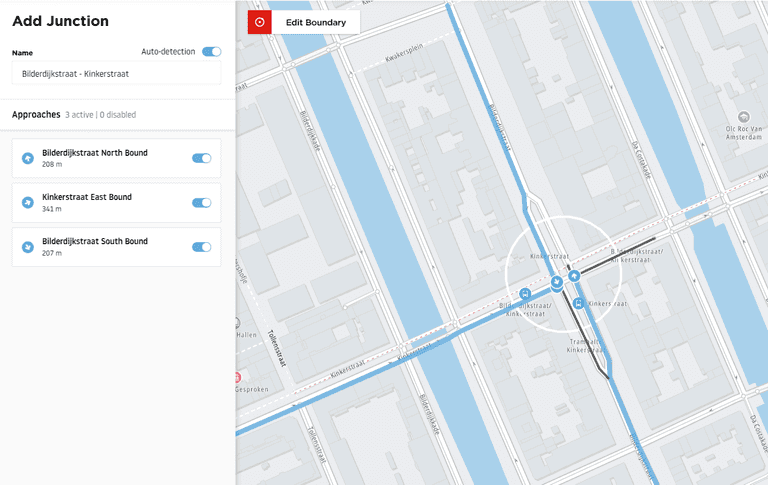Viewport: 768px width, 485px height.
Task: Disable the Bilderdijkstraat North Bound approach
Action: click(201, 158)
